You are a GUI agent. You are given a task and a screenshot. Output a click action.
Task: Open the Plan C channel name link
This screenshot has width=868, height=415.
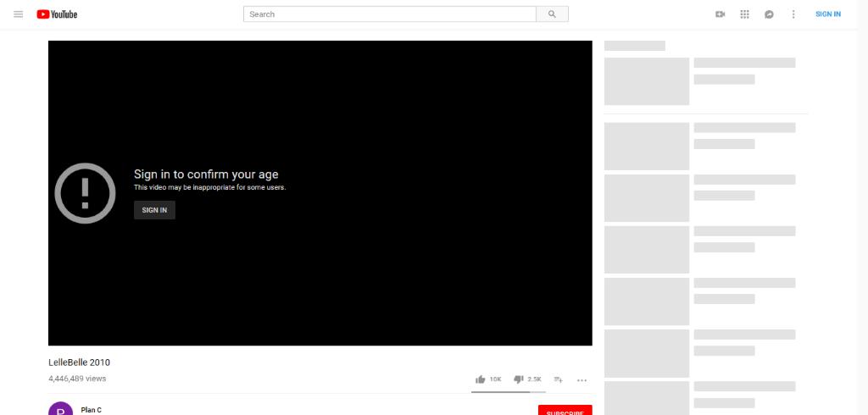91,410
